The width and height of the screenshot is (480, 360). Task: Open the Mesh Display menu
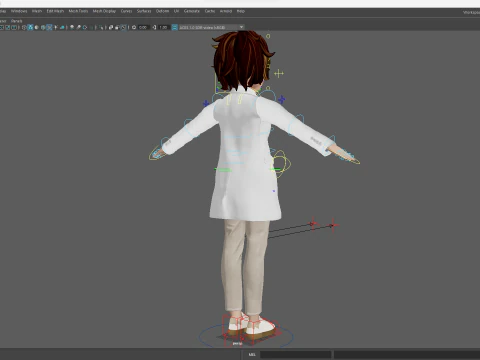pos(104,11)
